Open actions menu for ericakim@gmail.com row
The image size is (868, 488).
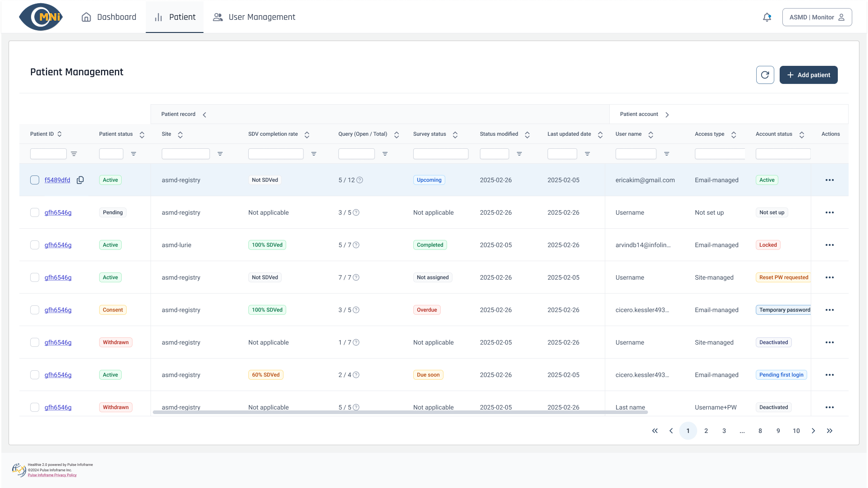[x=830, y=180]
